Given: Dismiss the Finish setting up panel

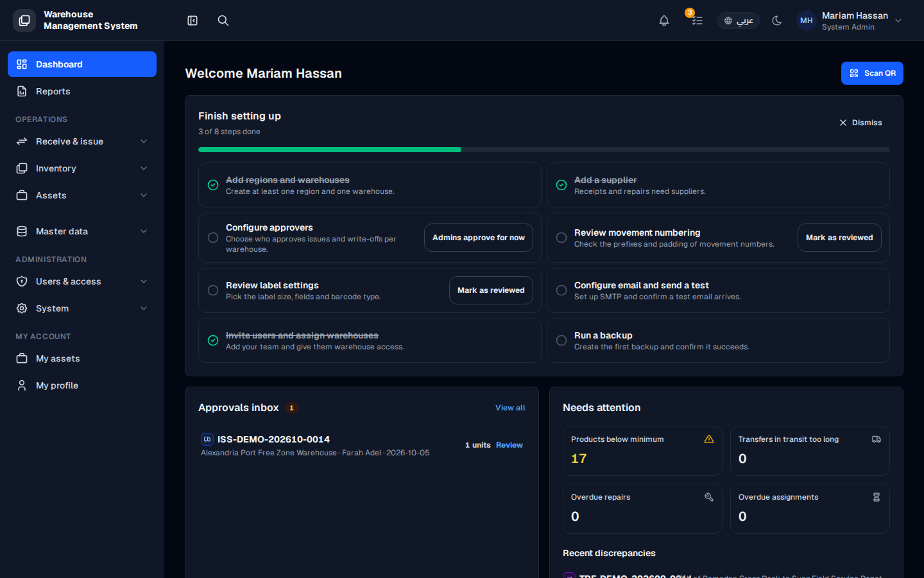Looking at the screenshot, I should (x=860, y=123).
